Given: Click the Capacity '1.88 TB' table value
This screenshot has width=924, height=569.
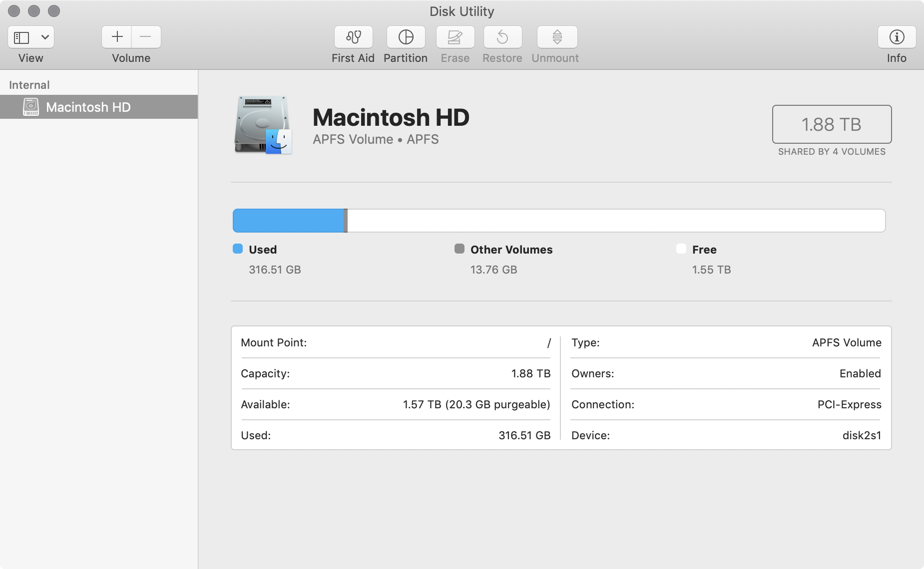Looking at the screenshot, I should click(x=530, y=373).
